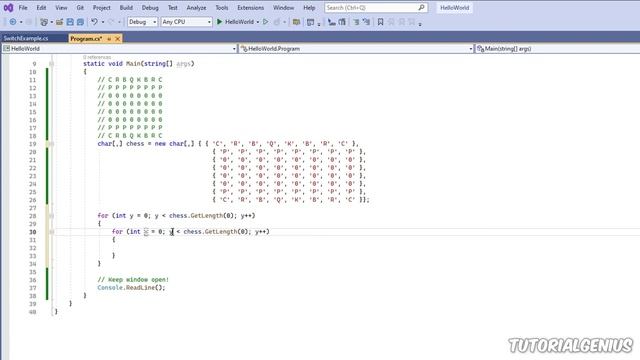The height and width of the screenshot is (360, 640).
Task: Start debugging with the green play icon
Action: (x=219, y=22)
